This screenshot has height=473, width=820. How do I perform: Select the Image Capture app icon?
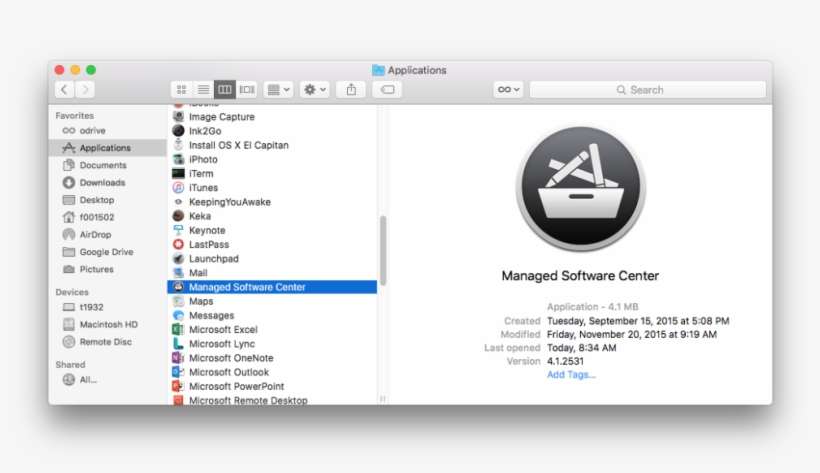click(x=178, y=117)
